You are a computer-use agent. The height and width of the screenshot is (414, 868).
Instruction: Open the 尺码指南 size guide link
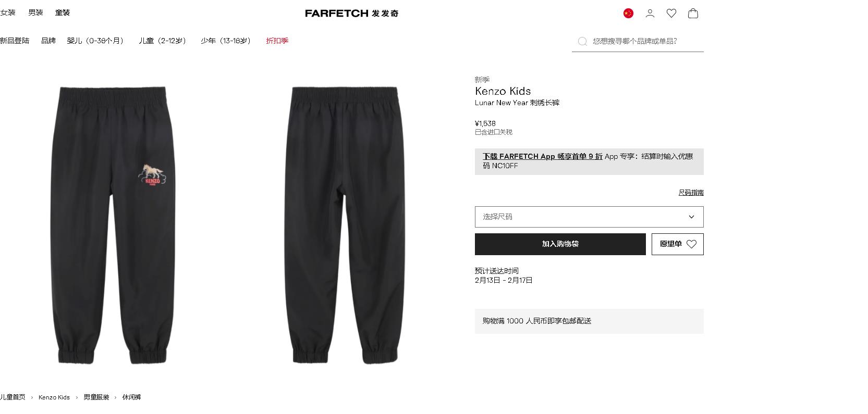[x=691, y=193]
